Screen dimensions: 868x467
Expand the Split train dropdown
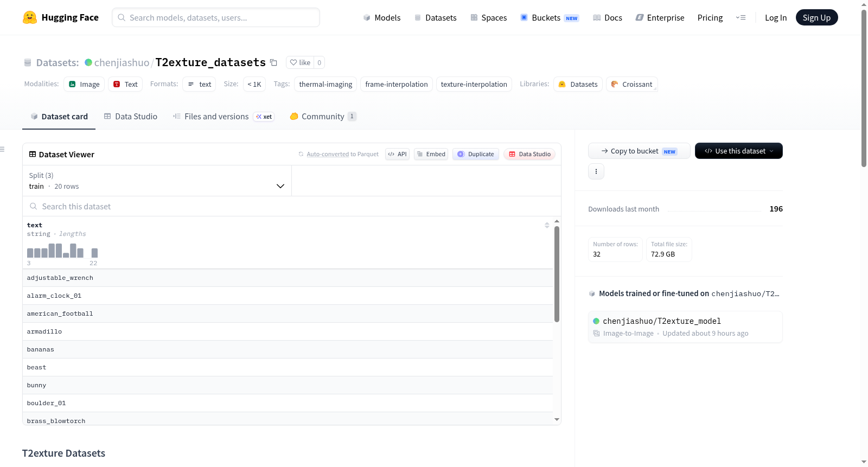pos(157,181)
